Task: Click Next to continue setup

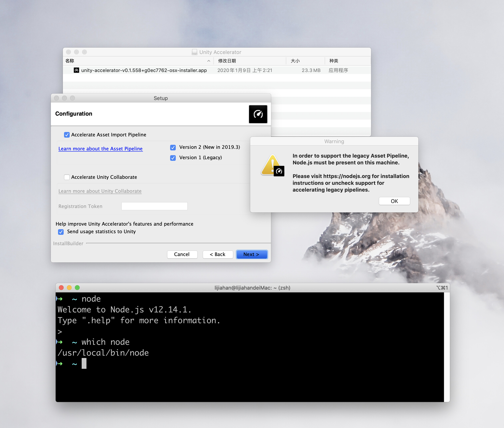Action: pos(252,254)
